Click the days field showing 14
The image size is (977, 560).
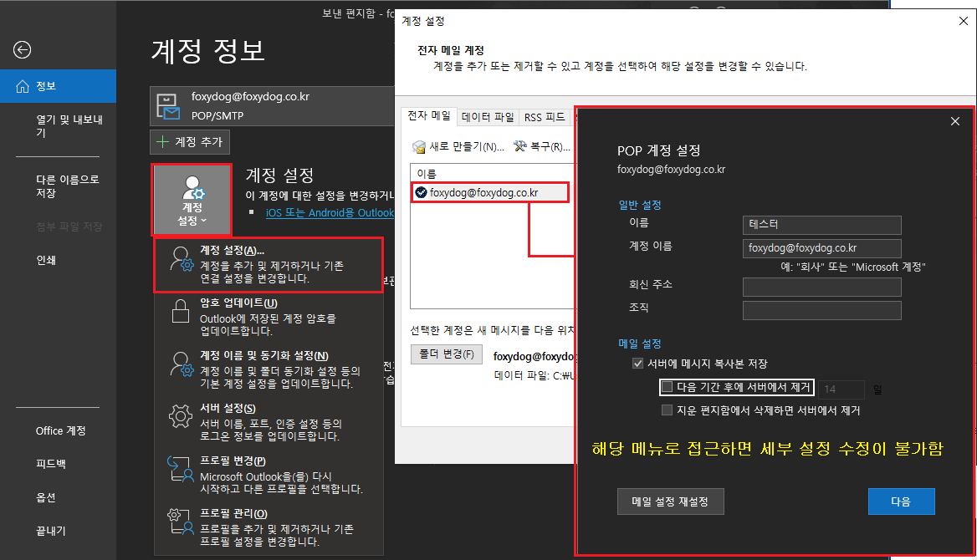(x=841, y=389)
